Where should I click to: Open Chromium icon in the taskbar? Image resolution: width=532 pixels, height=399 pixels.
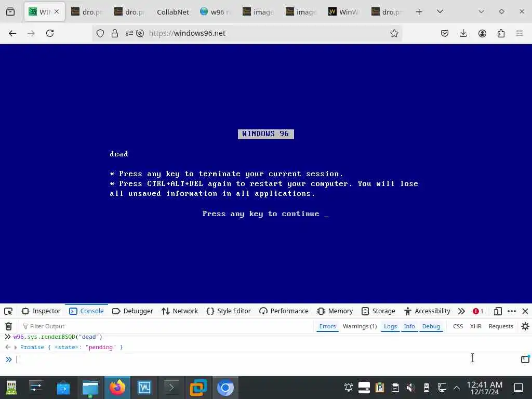[225, 388]
